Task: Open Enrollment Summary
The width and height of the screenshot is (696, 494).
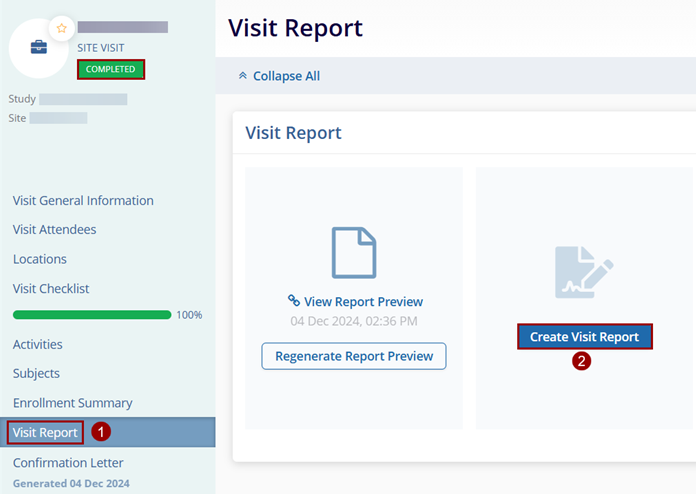Action: [x=73, y=403]
